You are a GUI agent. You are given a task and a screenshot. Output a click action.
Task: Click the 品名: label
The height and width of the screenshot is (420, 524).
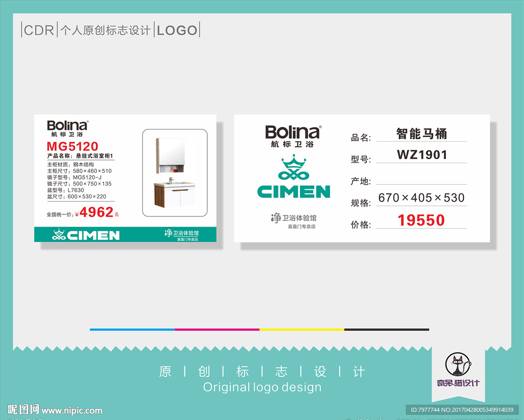pos(361,137)
